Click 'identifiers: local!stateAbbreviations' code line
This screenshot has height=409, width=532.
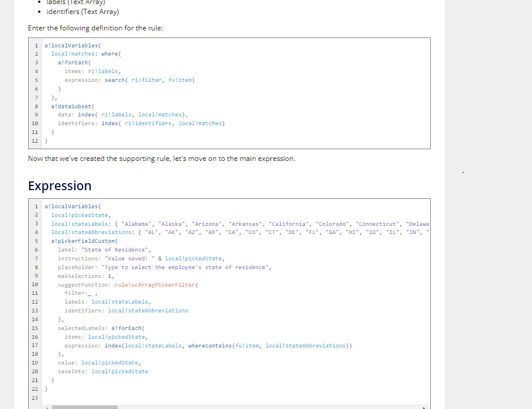(126, 311)
